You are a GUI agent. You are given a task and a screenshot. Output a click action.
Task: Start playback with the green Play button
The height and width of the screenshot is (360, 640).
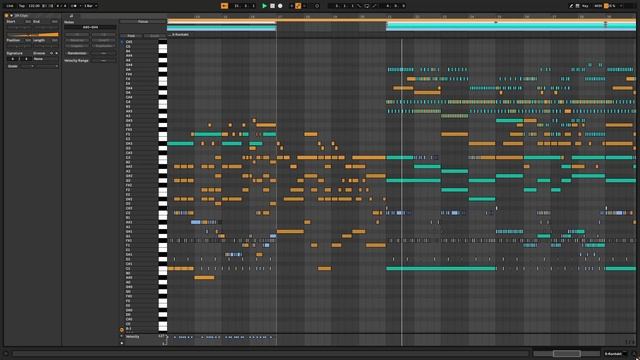coord(264,6)
